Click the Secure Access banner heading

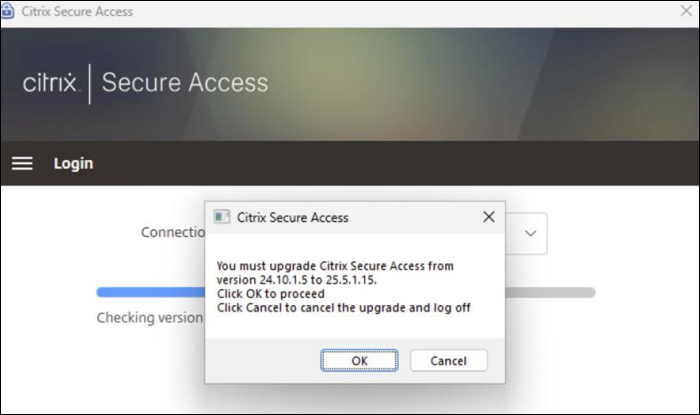(x=184, y=82)
